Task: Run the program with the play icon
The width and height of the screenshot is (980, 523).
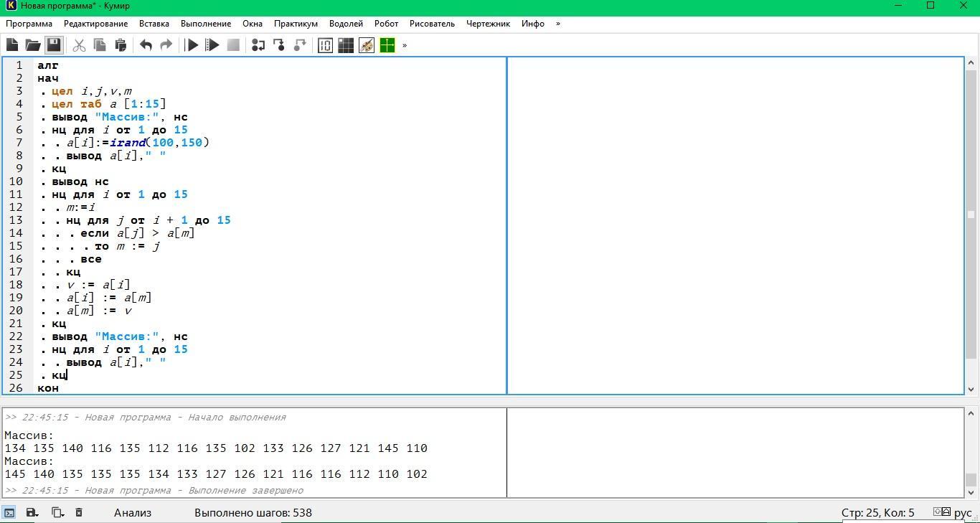Action: click(x=192, y=45)
